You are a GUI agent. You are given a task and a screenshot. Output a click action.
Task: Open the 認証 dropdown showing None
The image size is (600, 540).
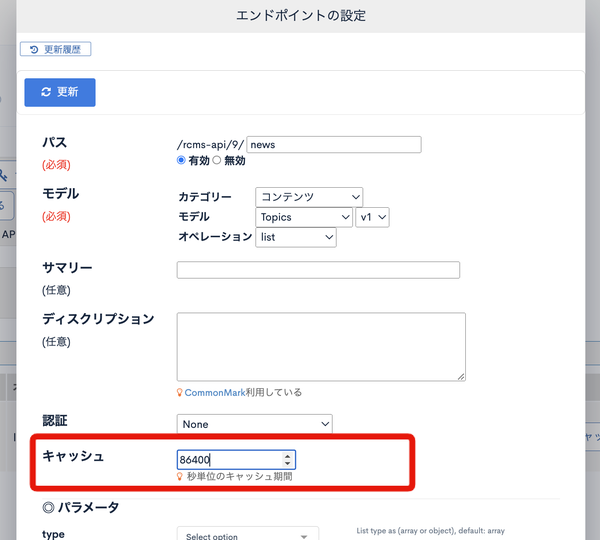254,424
